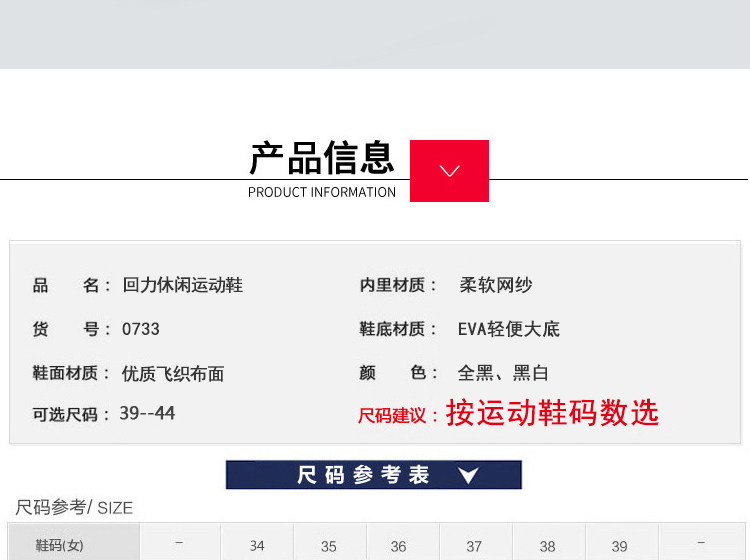Click size 34 in the table
This screenshot has height=560, width=750.
pyautogui.click(x=257, y=546)
